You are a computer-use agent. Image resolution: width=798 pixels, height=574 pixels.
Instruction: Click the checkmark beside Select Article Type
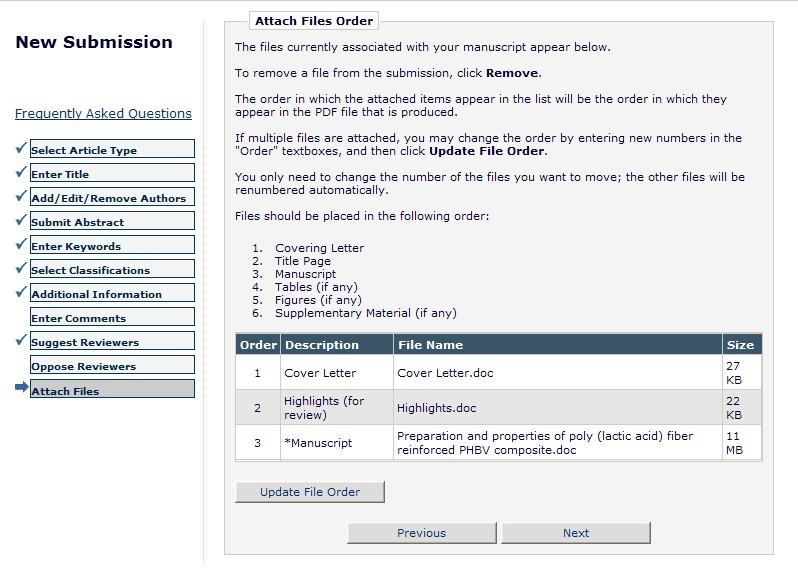pos(21,148)
